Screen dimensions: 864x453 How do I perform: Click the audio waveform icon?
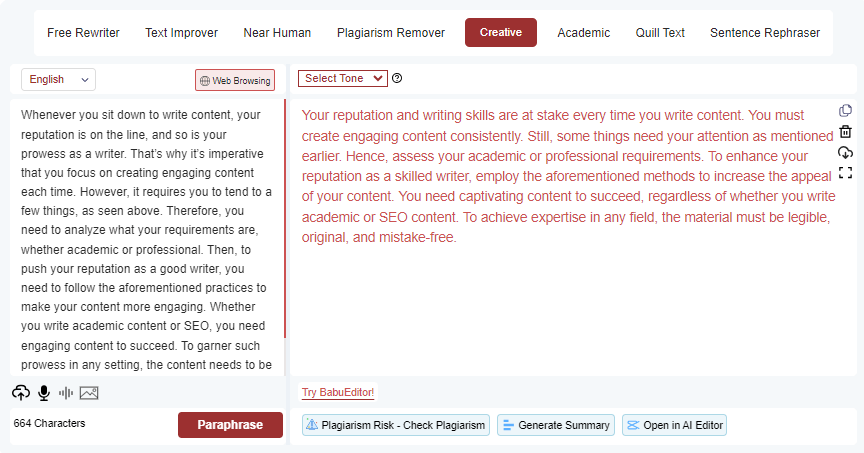click(x=66, y=392)
